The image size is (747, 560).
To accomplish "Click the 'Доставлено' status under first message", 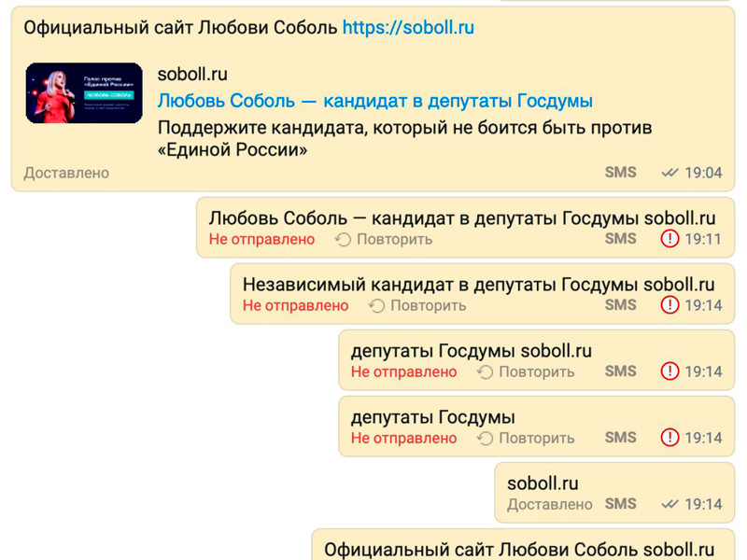I will (x=66, y=173).
